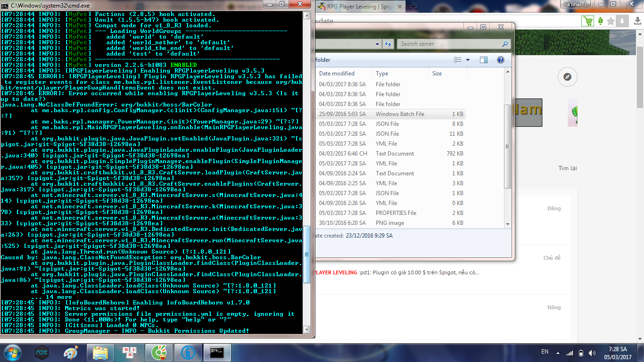Image resolution: width=644 pixels, height=362 pixels.
Task: Toggle the Explorer preview pane icon
Action: [x=484, y=60]
